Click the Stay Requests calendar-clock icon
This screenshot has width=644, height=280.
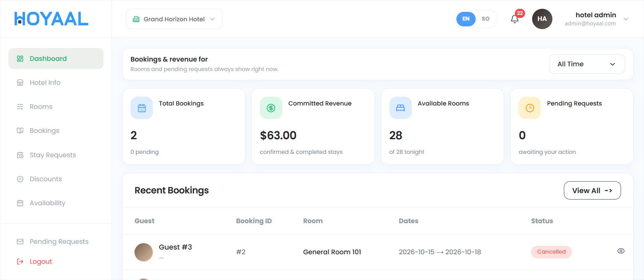point(20,155)
